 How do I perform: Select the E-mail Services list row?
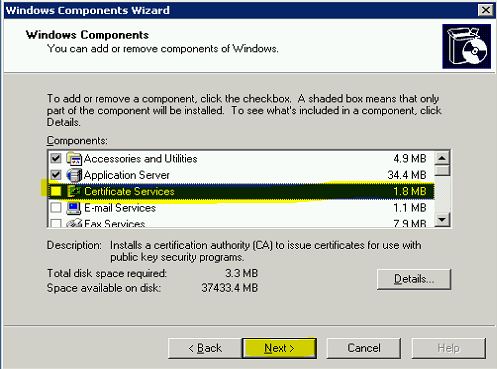[x=241, y=208]
